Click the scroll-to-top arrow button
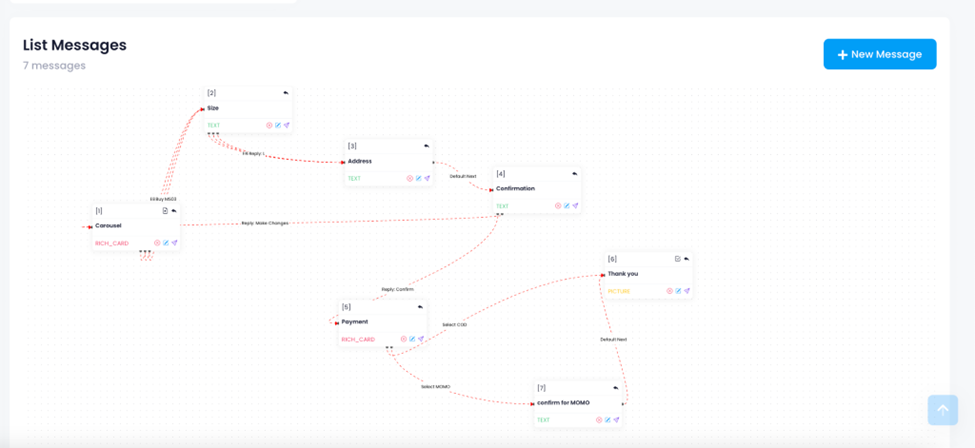Screen dimensions: 975x448 pyautogui.click(x=942, y=410)
